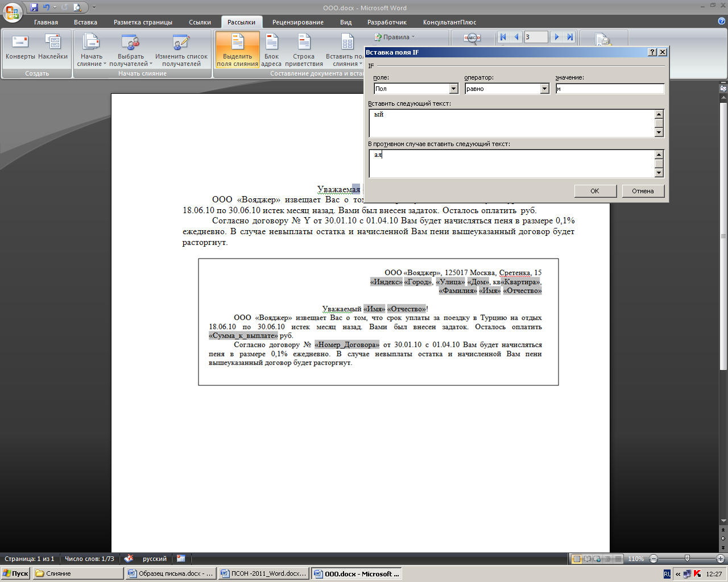Customize quick access toolbar arrow
Viewport: 728px width, 582px height.
click(94, 8)
